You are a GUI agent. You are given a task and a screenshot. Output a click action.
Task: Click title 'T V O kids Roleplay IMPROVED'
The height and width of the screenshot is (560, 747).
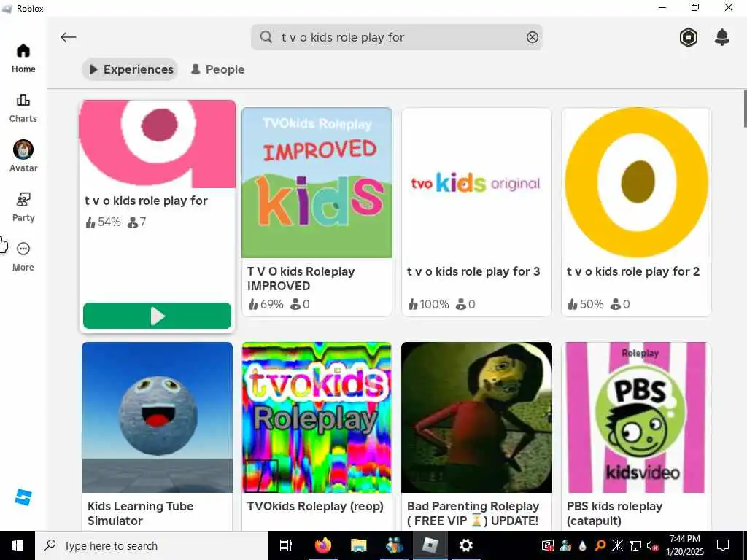click(301, 279)
